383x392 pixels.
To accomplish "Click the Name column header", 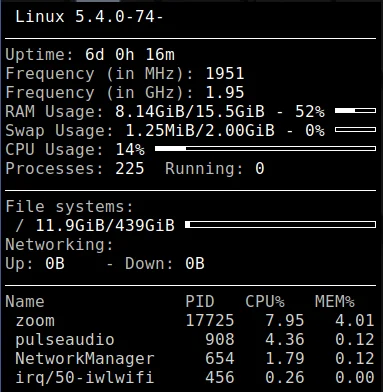I will pyautogui.click(x=25, y=302).
